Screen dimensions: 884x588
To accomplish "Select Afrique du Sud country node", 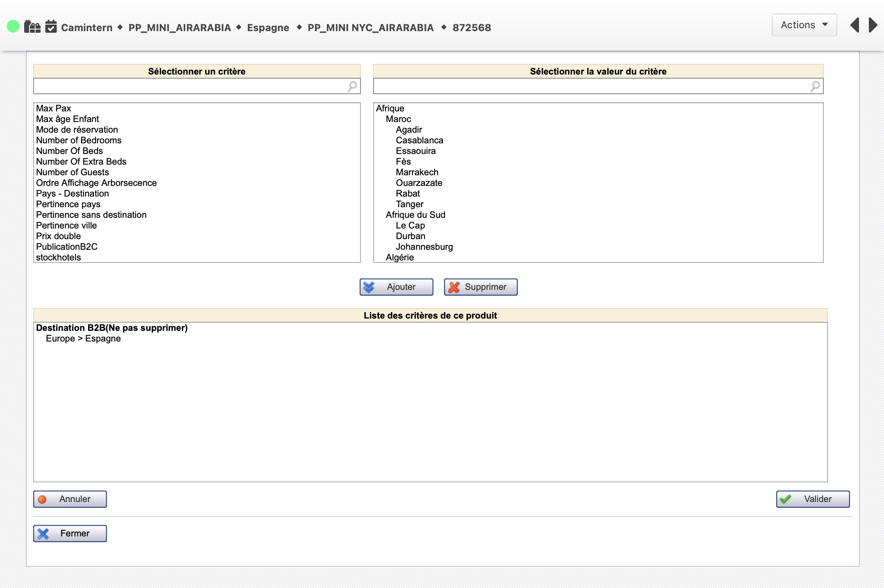I will point(415,215).
